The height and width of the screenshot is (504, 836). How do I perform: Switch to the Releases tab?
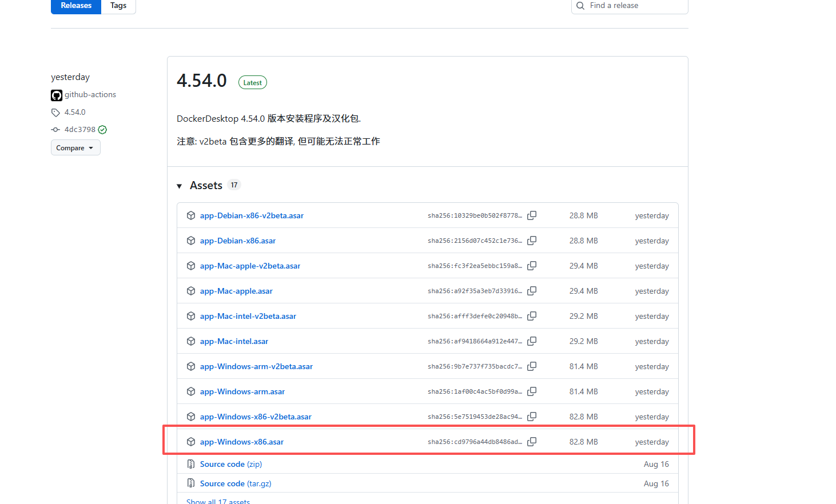76,6
